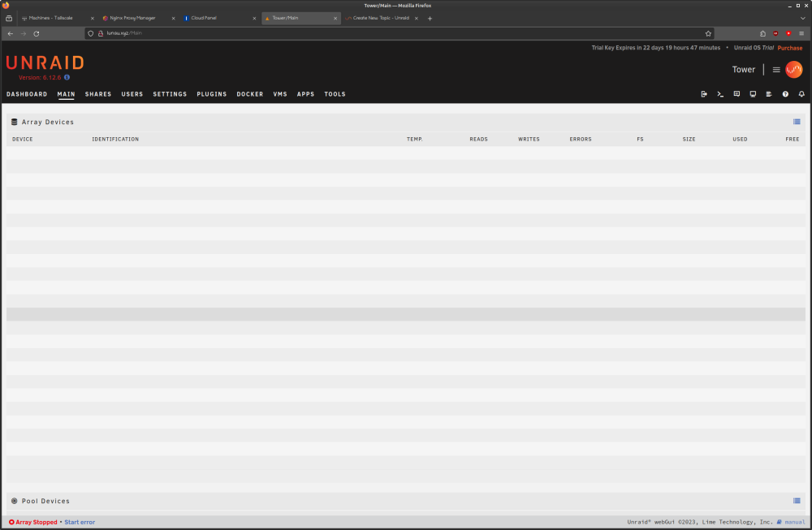Close the Nginx Proxy Manager tab
Image resolution: width=812 pixels, height=530 pixels.
pos(173,18)
